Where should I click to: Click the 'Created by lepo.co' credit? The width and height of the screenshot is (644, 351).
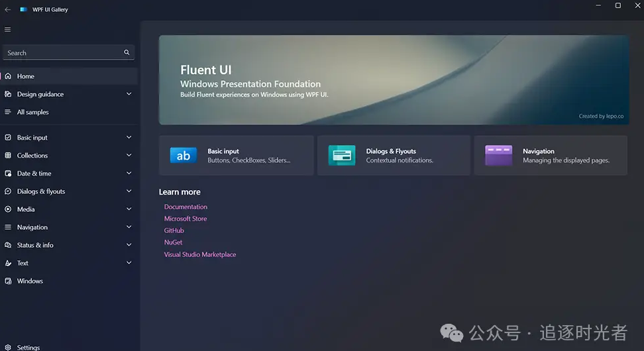tap(602, 116)
